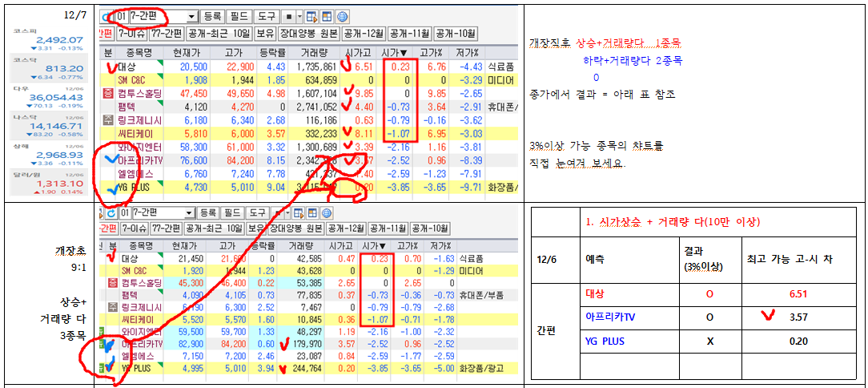Click the 도구 button in the 개장초 panel
The height and width of the screenshot is (388, 868).
(x=255, y=213)
